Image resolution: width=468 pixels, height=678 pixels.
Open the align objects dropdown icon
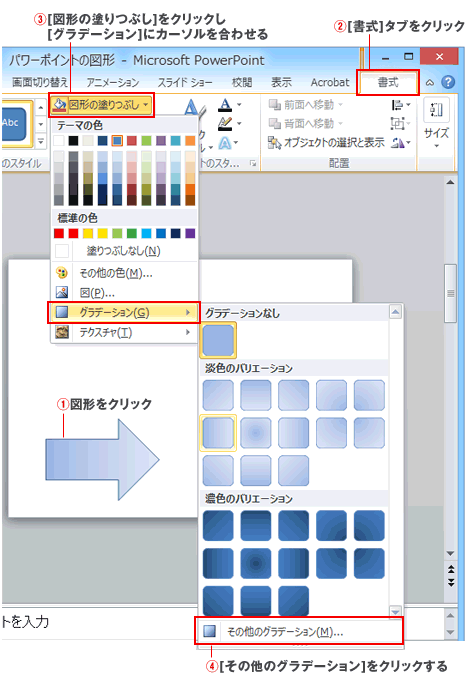(x=401, y=105)
